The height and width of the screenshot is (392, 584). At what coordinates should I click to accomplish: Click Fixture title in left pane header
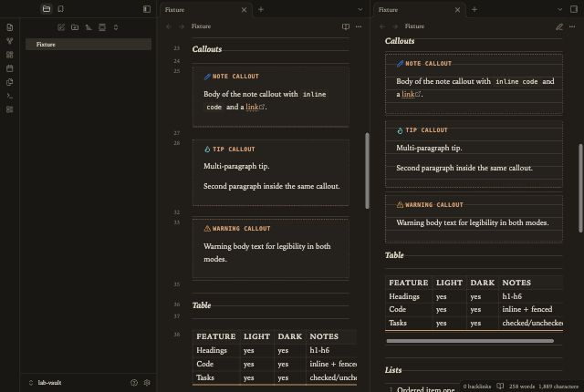click(x=201, y=26)
